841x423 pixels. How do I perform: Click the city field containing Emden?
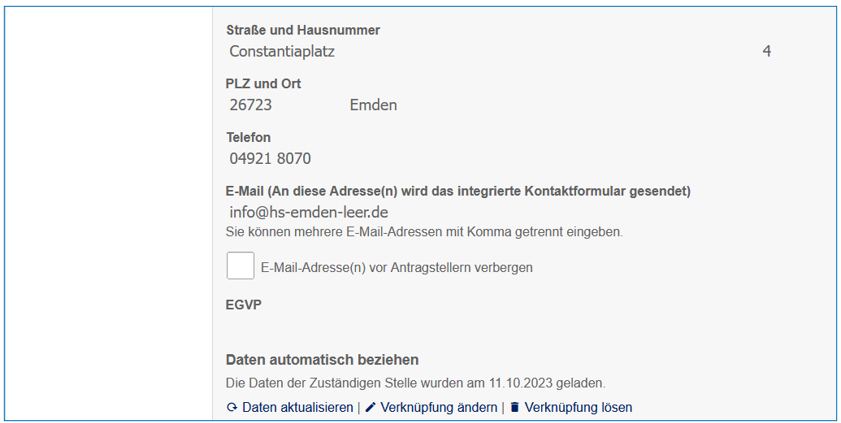point(373,105)
